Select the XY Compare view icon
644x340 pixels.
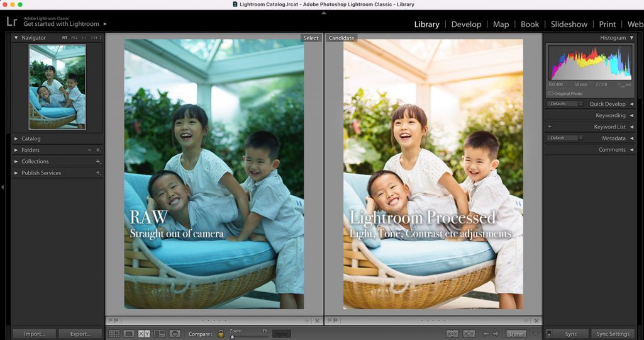pyautogui.click(x=144, y=334)
